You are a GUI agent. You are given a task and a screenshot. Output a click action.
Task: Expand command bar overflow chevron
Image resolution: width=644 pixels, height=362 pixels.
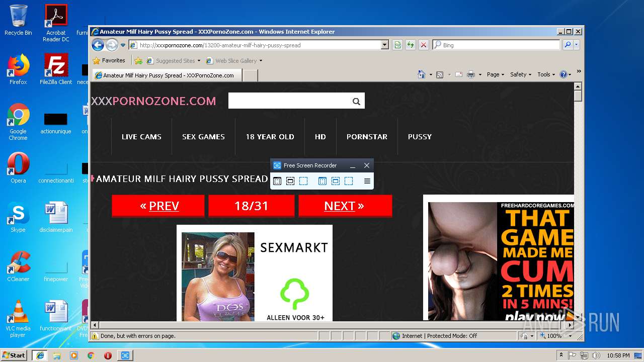point(579,71)
